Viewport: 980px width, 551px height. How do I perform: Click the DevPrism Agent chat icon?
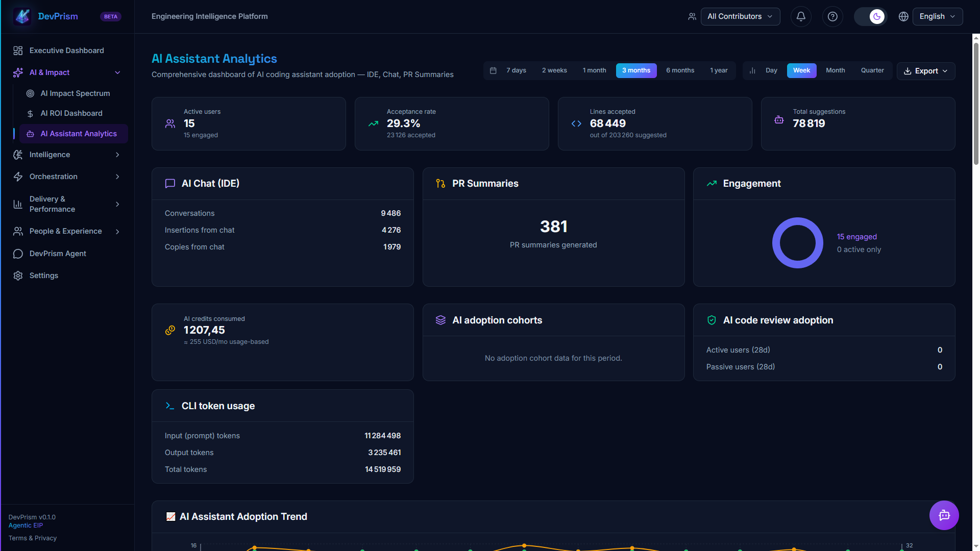[18, 254]
